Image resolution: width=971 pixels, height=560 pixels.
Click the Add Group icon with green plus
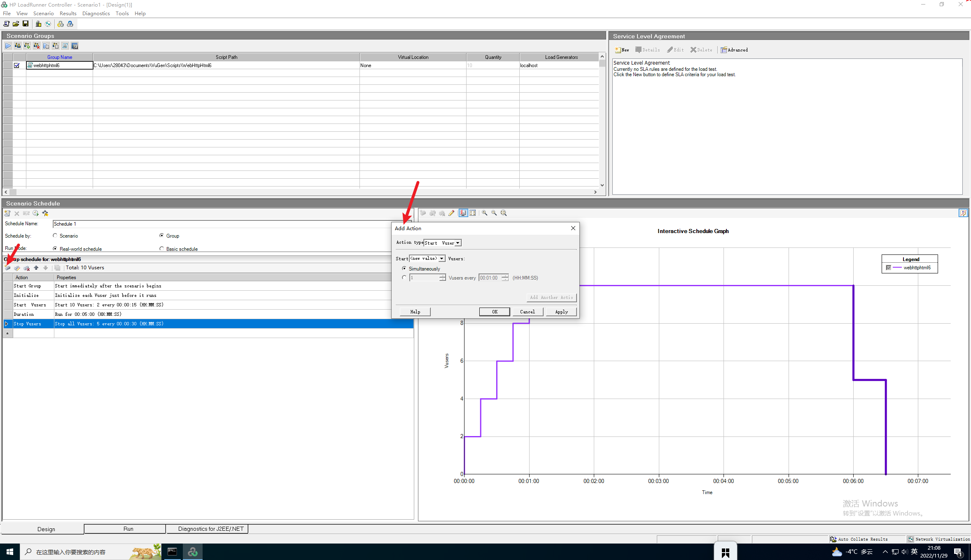pyautogui.click(x=27, y=46)
